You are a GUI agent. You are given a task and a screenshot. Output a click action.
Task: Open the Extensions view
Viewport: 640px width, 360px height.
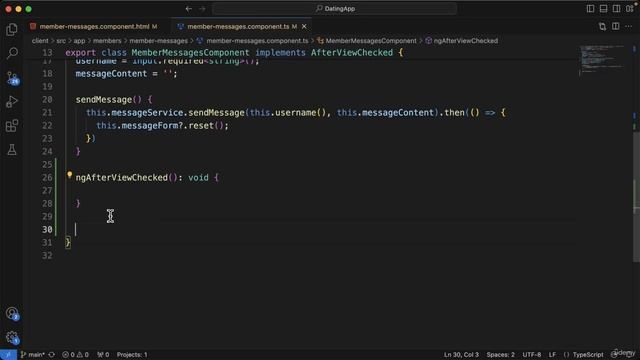[x=12, y=126]
